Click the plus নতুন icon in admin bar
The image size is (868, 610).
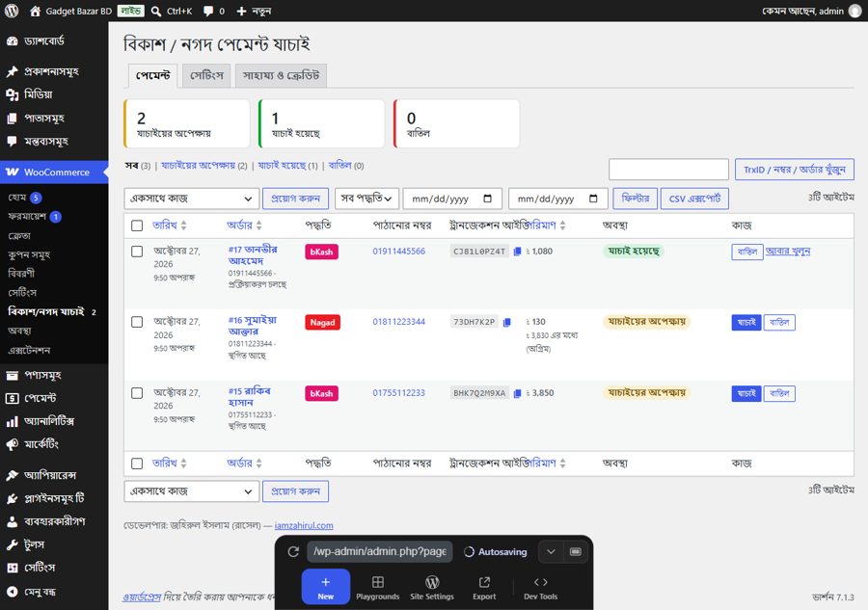pyautogui.click(x=241, y=11)
